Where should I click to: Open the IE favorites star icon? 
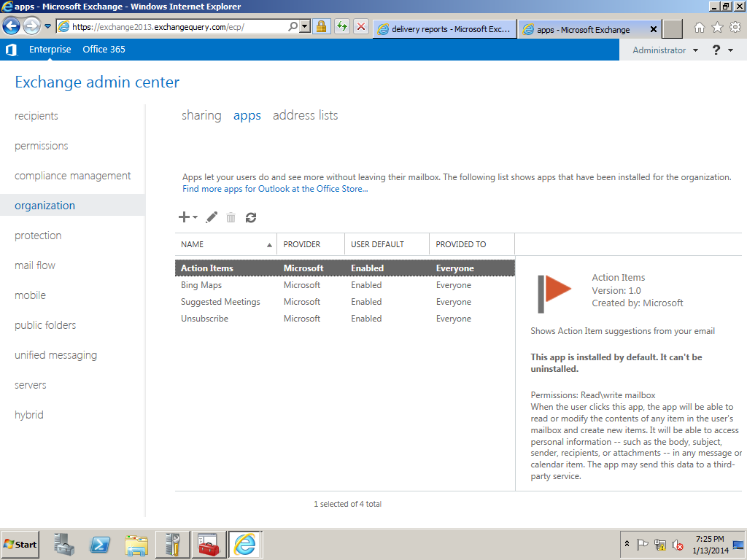point(717,28)
